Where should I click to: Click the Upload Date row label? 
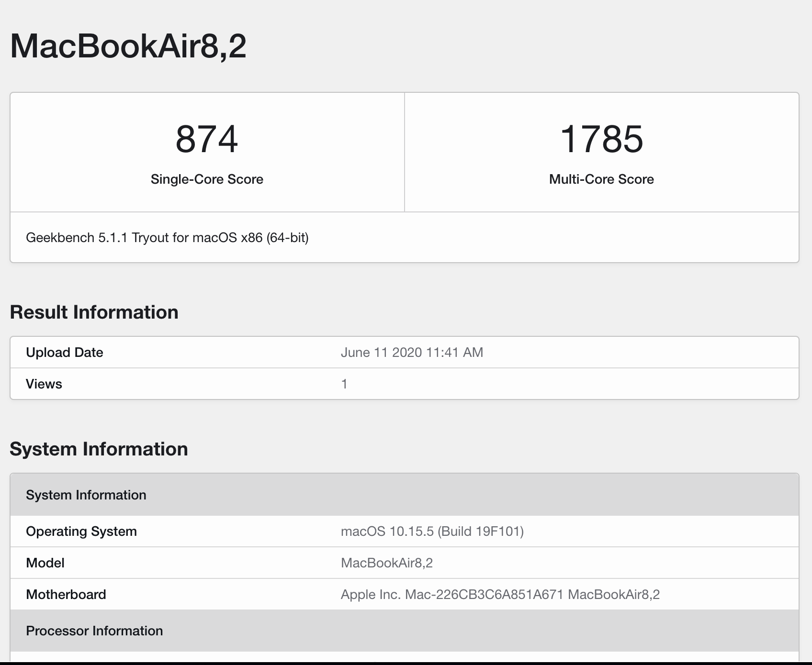pos(65,353)
